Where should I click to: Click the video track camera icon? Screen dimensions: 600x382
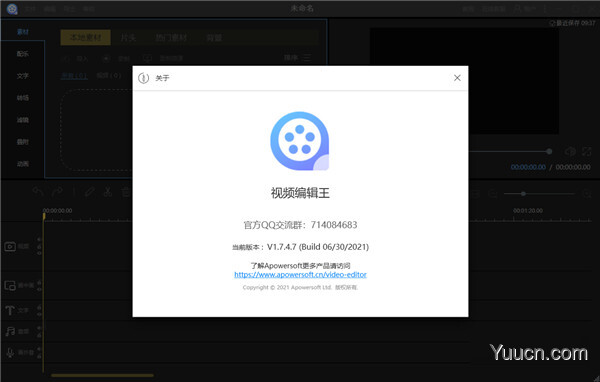pos(10,247)
